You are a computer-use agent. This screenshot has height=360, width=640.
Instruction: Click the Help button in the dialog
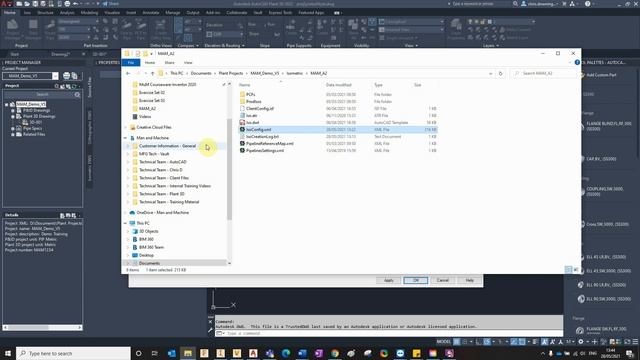click(x=469, y=280)
